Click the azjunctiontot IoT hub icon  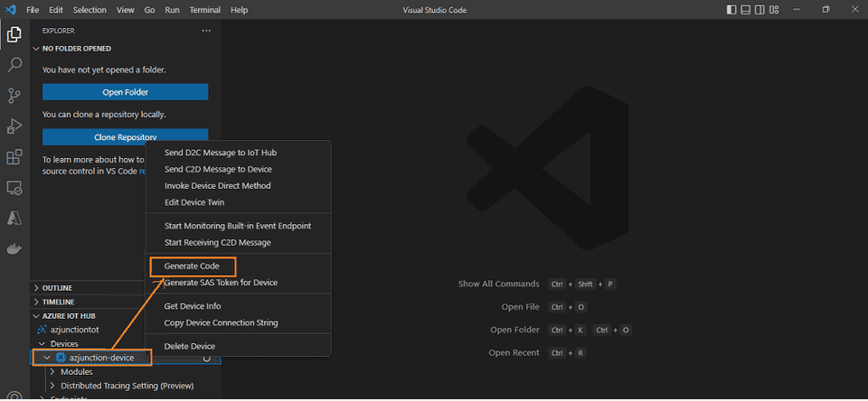(x=42, y=330)
